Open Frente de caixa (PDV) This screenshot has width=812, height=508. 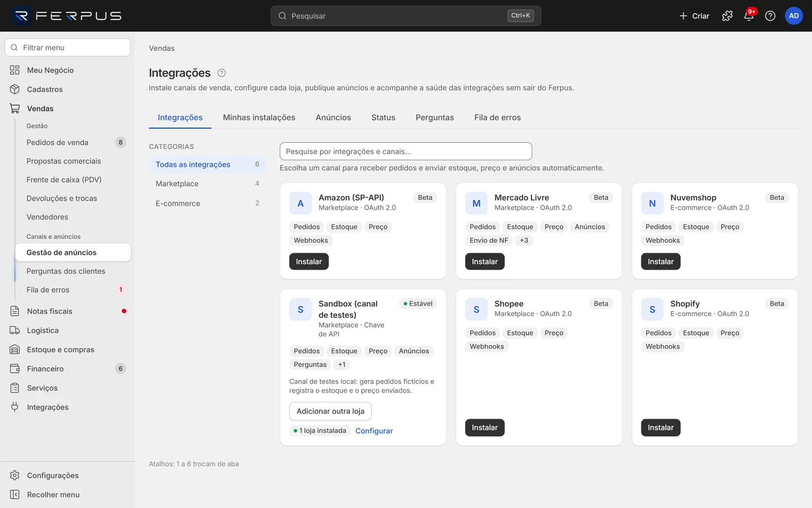tap(73, 180)
